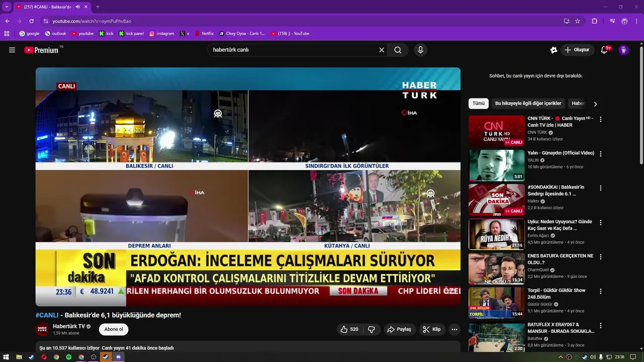Open Chrome media controls icon
Screen dimensions: 644x362
[612, 21]
